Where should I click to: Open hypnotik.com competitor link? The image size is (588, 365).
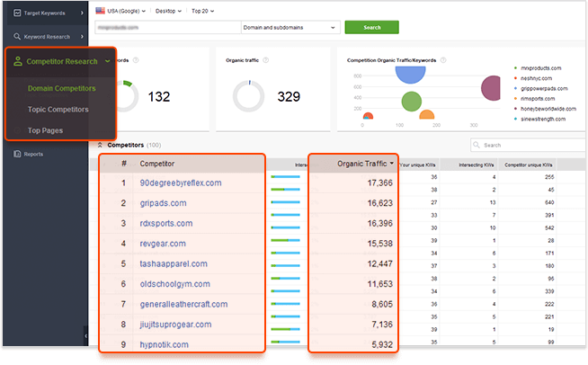click(x=164, y=344)
